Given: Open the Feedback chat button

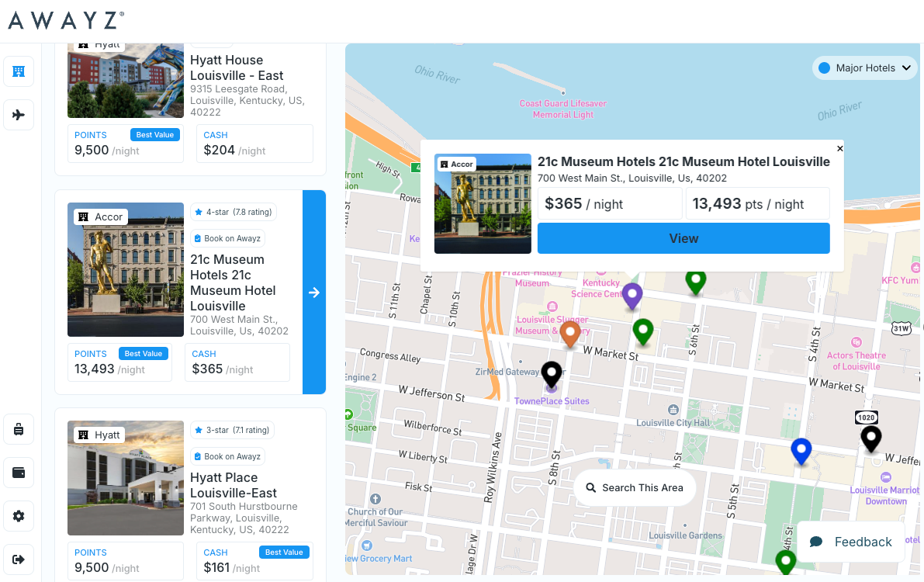Looking at the screenshot, I should coord(851,542).
